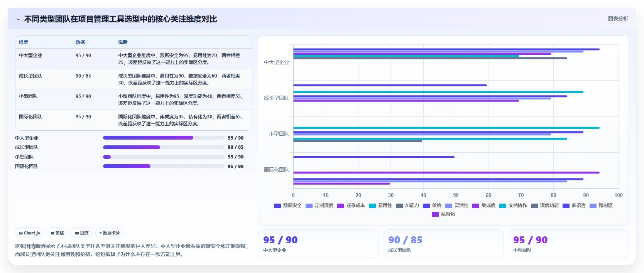
Task: Click the 90 / 85 value in the table
Action: coord(83,76)
